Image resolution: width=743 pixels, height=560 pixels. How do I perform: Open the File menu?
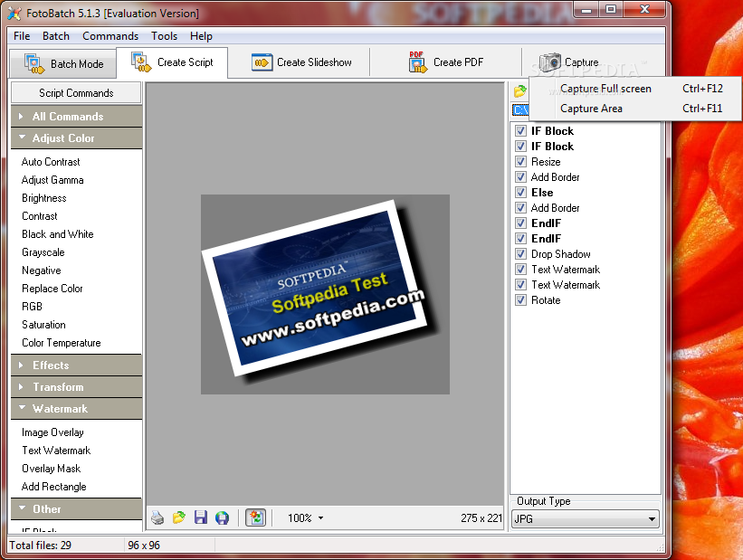(x=22, y=36)
